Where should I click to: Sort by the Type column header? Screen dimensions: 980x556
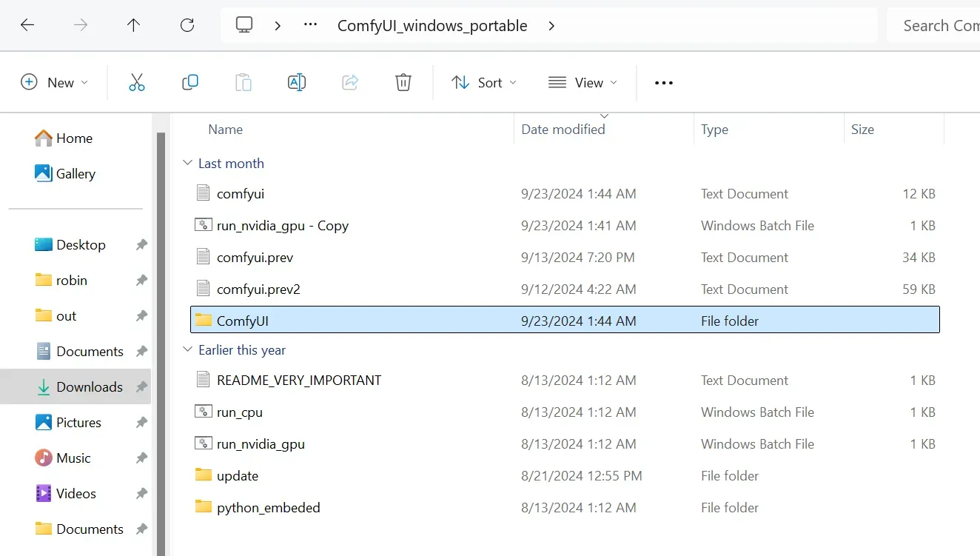[714, 129]
